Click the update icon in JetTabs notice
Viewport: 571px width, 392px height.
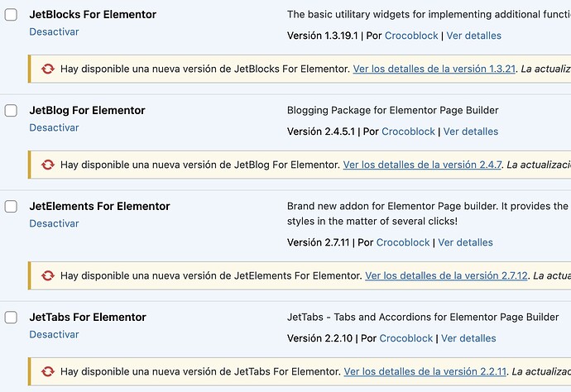tap(47, 371)
